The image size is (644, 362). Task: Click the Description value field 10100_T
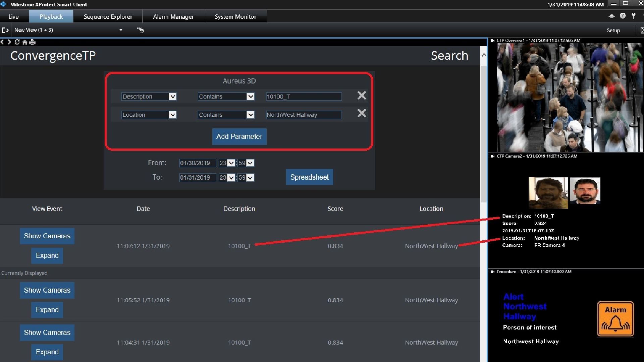pos(304,97)
